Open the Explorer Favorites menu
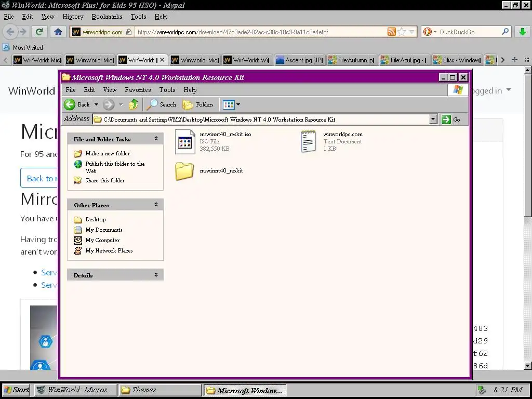The width and height of the screenshot is (532, 399). [x=138, y=90]
